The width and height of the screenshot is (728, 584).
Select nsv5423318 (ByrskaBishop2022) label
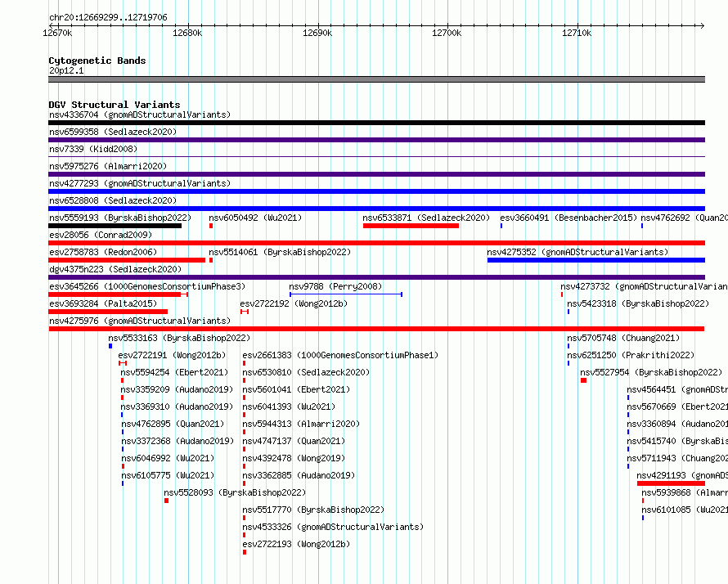tap(638, 303)
